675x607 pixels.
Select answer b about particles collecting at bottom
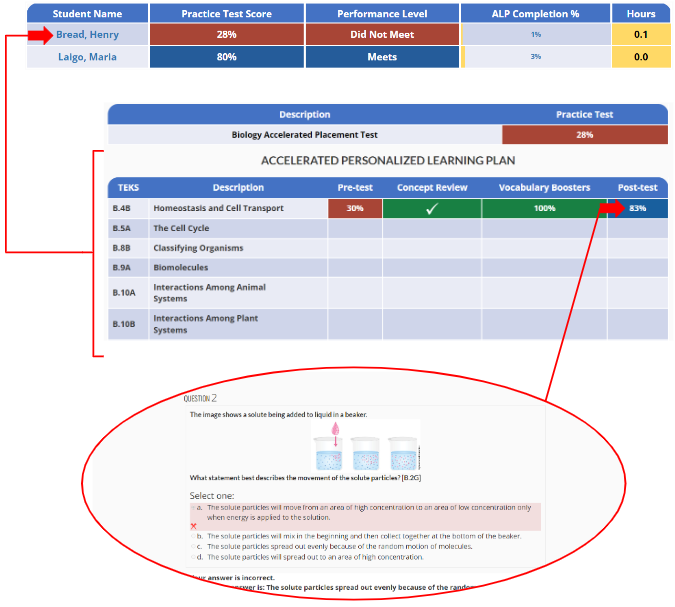click(x=195, y=536)
